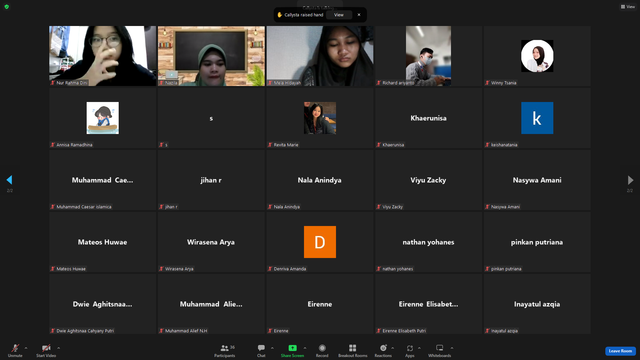Open the Apps panel
The image size is (640, 360).
[410, 350]
